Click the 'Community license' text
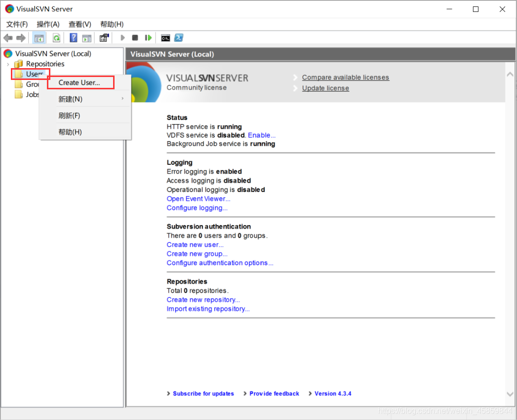 [197, 87]
